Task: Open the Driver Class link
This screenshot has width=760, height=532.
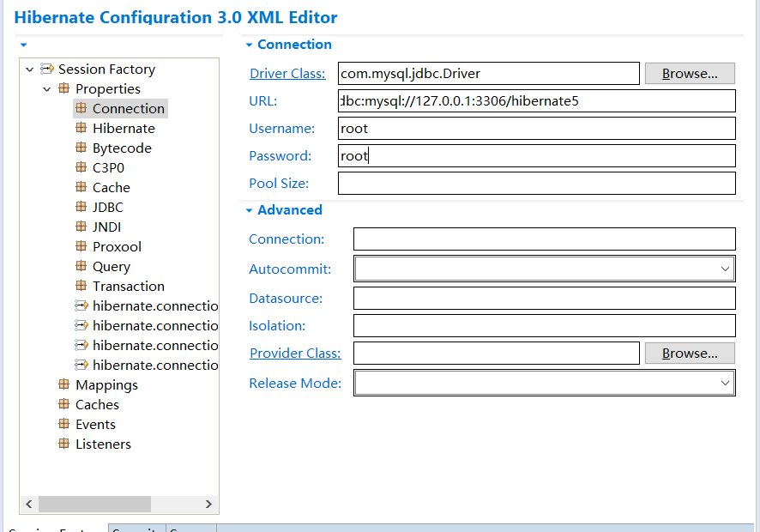Action: [287, 73]
